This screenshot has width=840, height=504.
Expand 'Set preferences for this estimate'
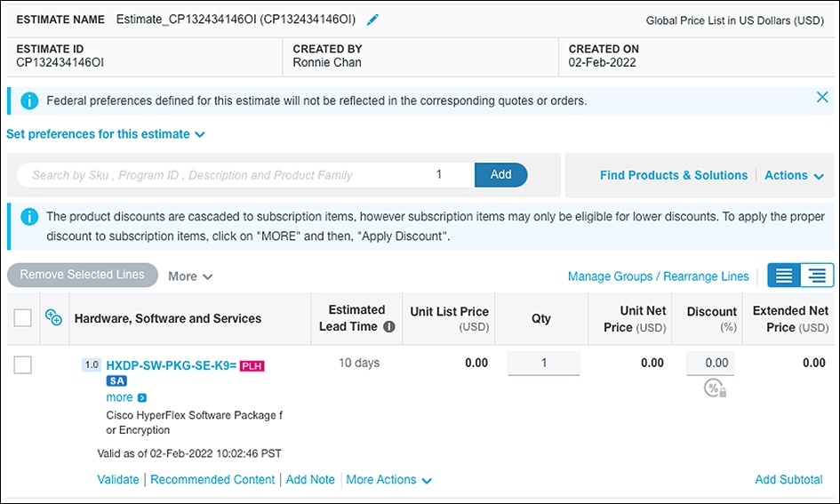(105, 134)
